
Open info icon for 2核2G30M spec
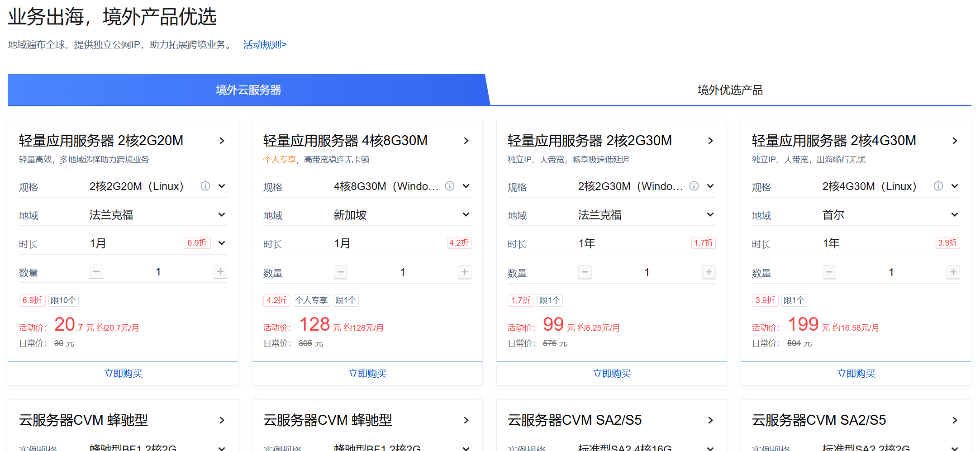pyautogui.click(x=694, y=186)
